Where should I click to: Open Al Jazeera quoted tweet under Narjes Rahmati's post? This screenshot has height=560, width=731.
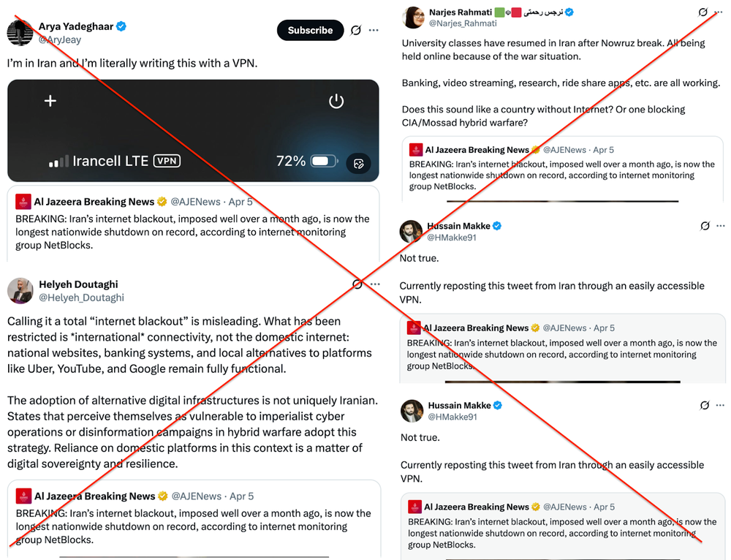coord(563,170)
